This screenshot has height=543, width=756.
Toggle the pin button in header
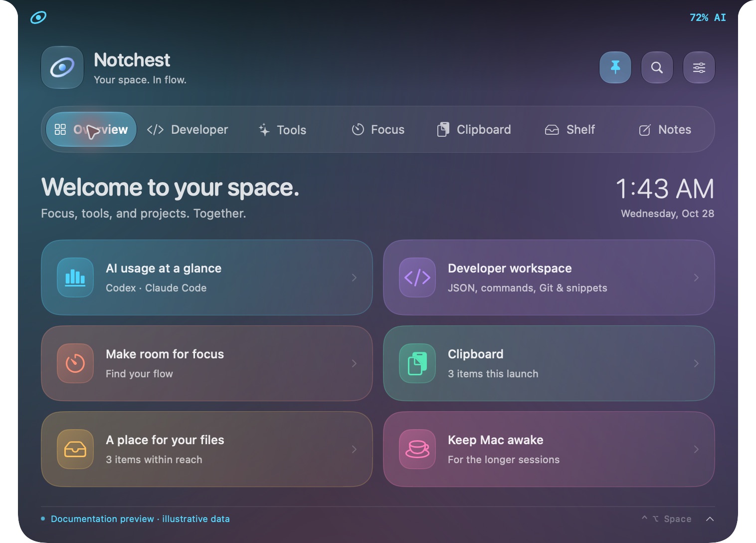(615, 67)
